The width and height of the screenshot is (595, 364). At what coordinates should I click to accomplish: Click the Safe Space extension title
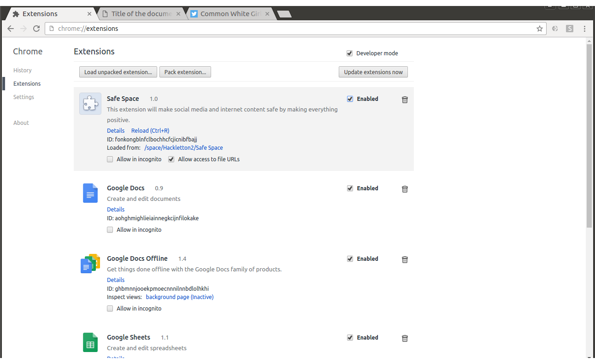[x=123, y=99]
